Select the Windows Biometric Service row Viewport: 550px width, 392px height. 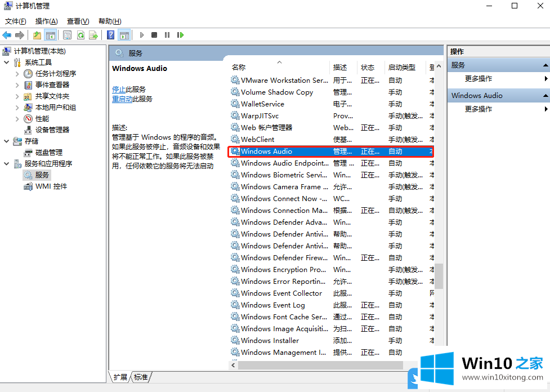tap(332, 175)
